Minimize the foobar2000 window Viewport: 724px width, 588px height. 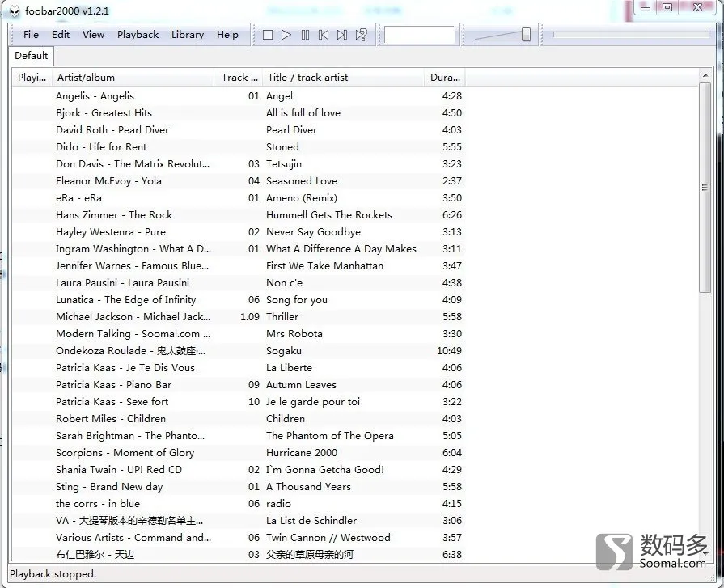pos(646,8)
